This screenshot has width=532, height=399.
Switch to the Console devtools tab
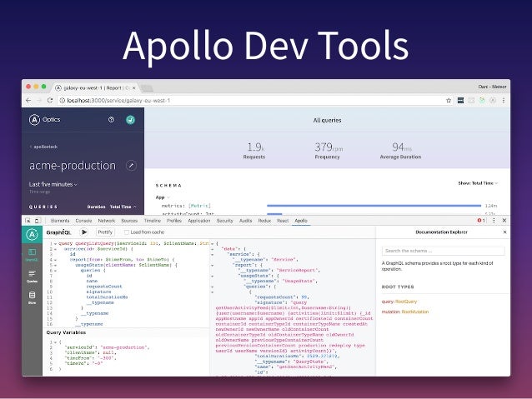(x=84, y=221)
